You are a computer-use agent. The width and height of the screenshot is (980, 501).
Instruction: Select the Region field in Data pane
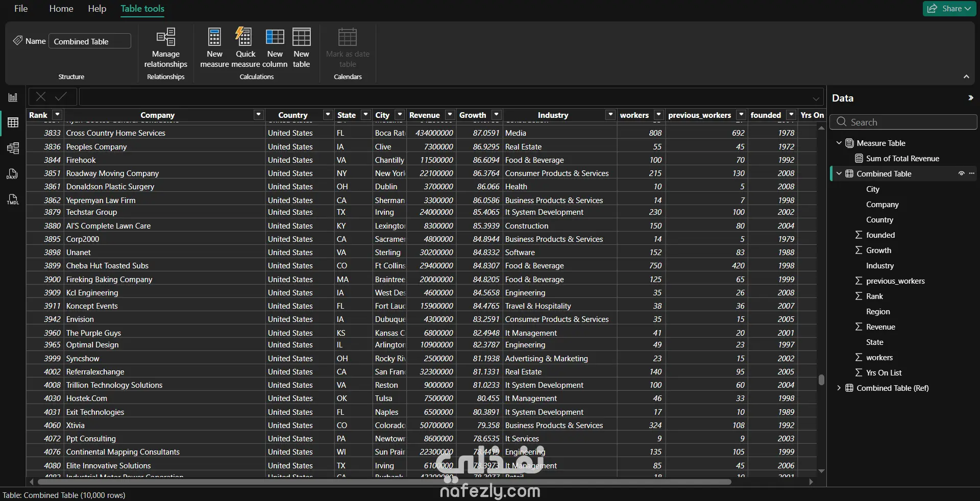tap(878, 311)
